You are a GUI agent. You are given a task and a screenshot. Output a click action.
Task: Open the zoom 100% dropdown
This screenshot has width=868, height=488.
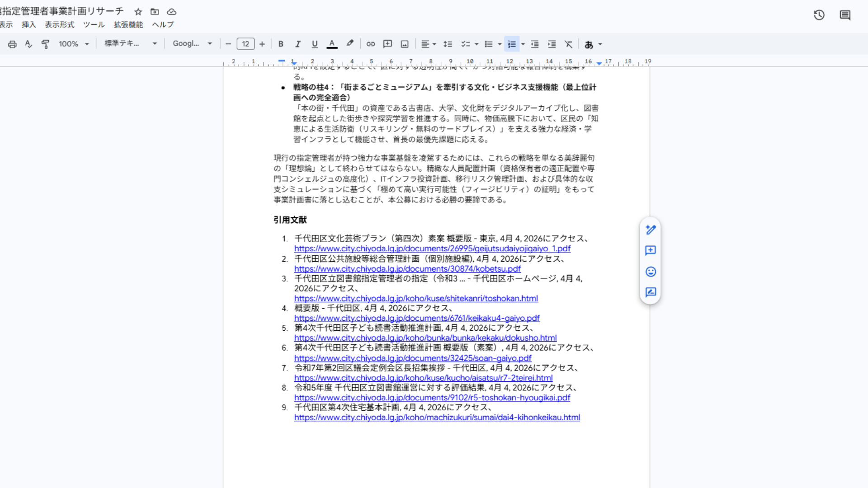74,44
